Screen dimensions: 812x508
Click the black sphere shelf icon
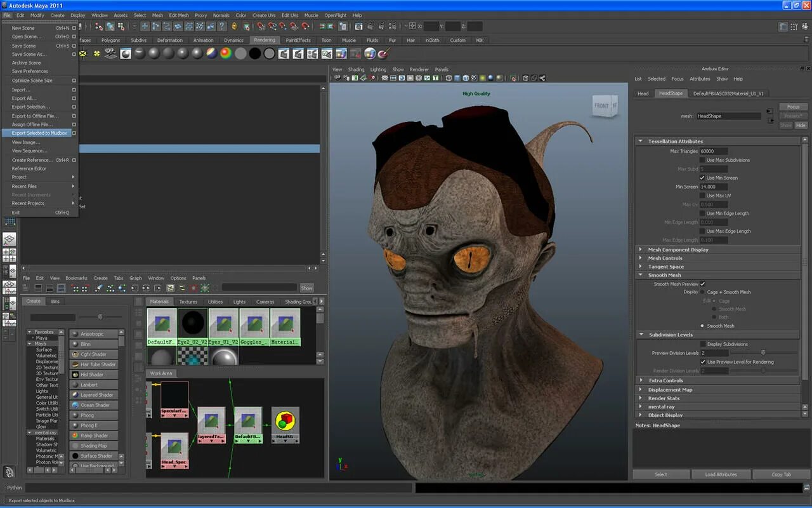tap(254, 53)
